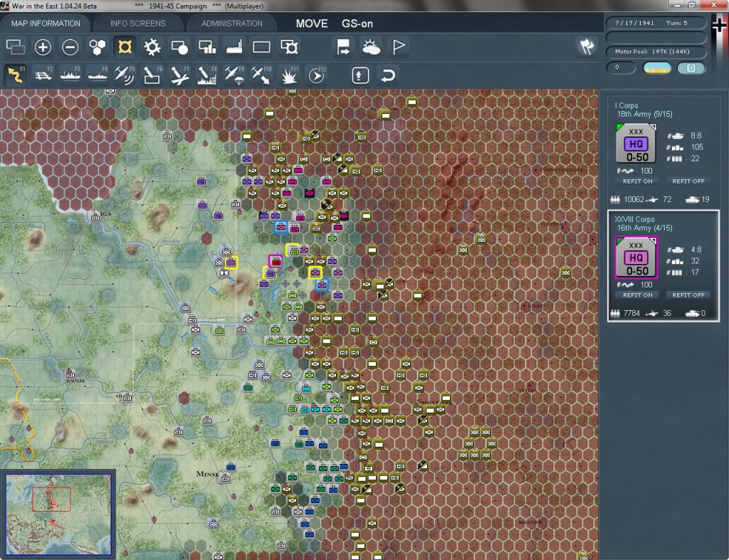Click the rectangle-with-bar-chart toolbar icon
Screen dimensions: 729x560
pyautogui.click(x=207, y=47)
